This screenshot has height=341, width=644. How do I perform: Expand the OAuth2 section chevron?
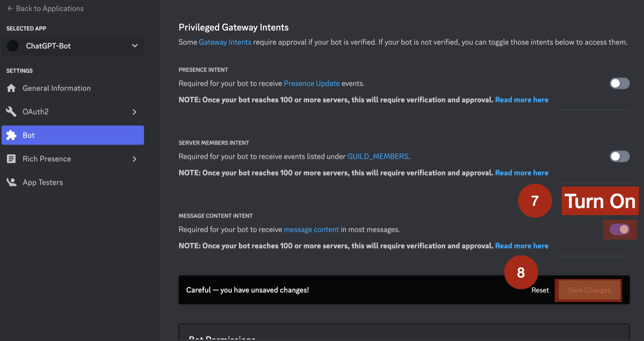(x=135, y=112)
